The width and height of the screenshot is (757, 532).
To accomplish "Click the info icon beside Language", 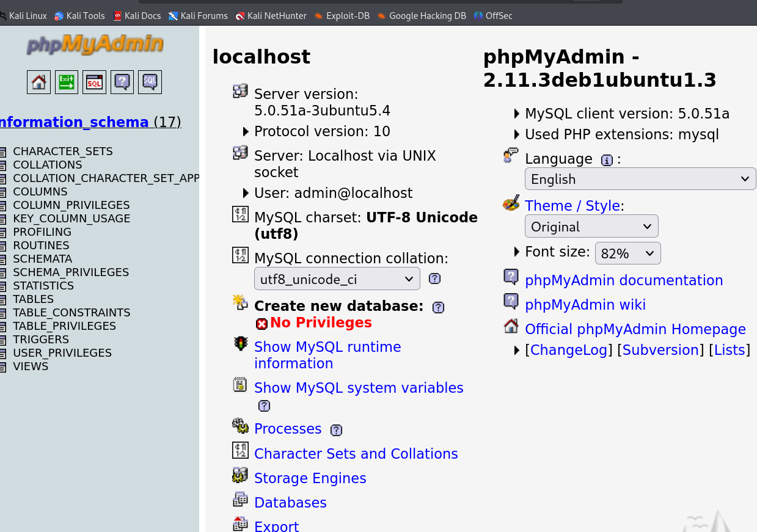I will [607, 160].
